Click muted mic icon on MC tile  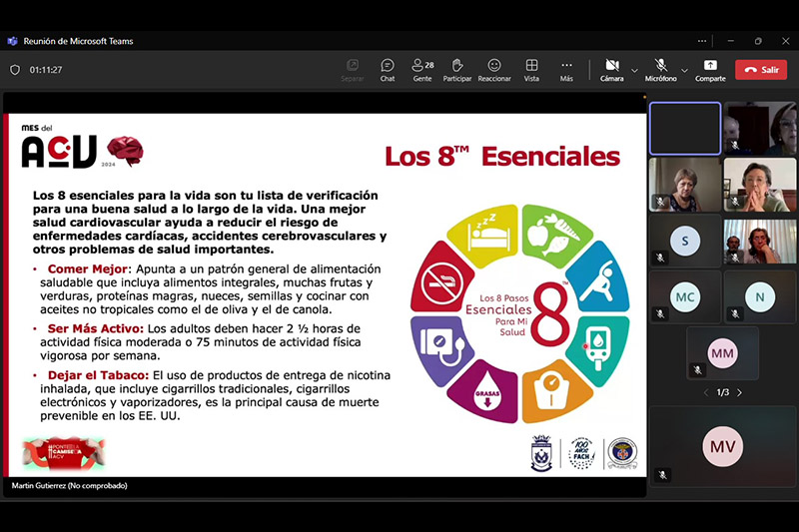click(660, 313)
